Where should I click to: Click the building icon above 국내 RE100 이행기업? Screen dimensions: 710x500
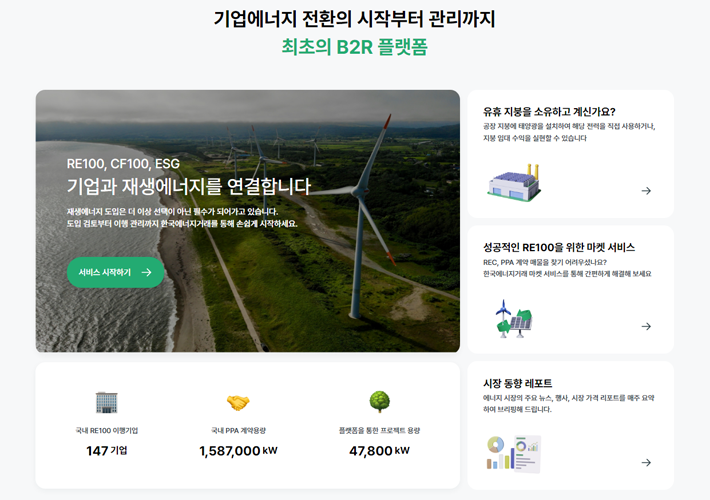point(106,402)
